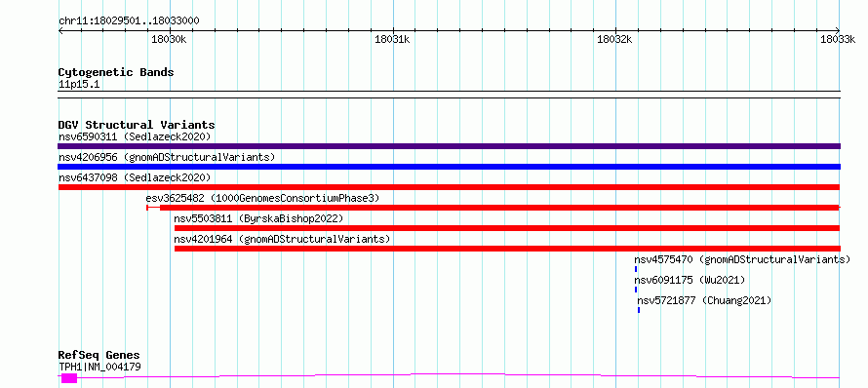Open the nsv5503811 (ByrskaBishop2022) label
Image resolution: width=868 pixels, height=388 pixels.
[258, 218]
